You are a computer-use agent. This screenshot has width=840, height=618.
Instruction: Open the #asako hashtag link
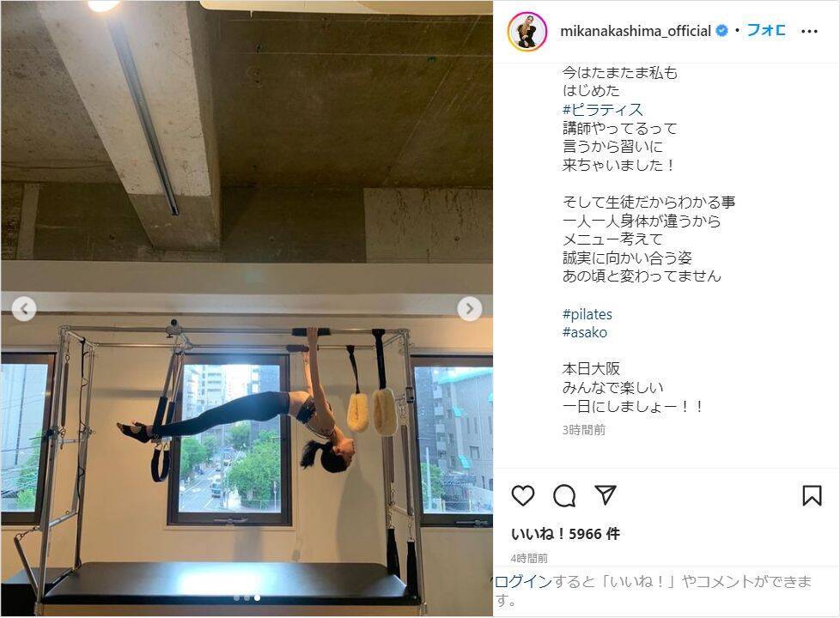(584, 332)
